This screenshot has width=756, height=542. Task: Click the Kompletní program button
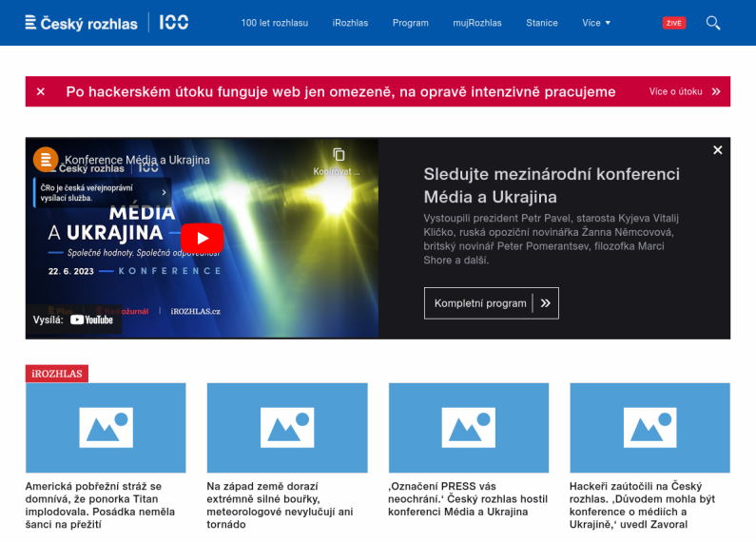(491, 303)
